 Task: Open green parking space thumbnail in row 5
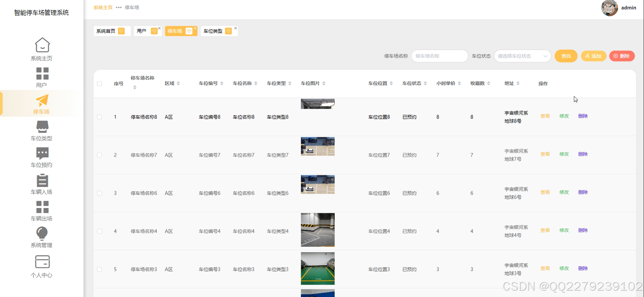tap(318, 268)
